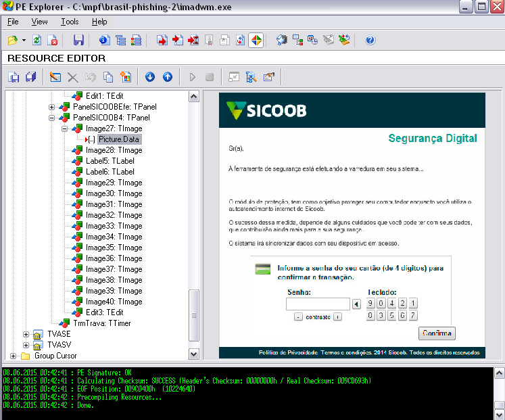Click the save resource icon
The image size is (505, 420).
coord(14,77)
